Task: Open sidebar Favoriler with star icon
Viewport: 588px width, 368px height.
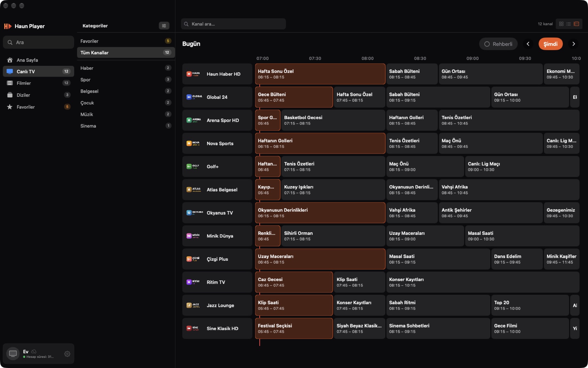Action: [x=39, y=107]
